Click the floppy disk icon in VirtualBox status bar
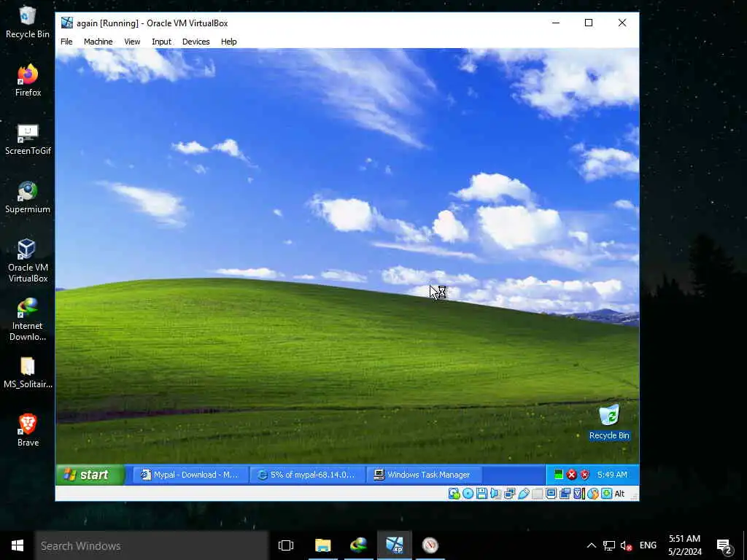 coord(481,494)
